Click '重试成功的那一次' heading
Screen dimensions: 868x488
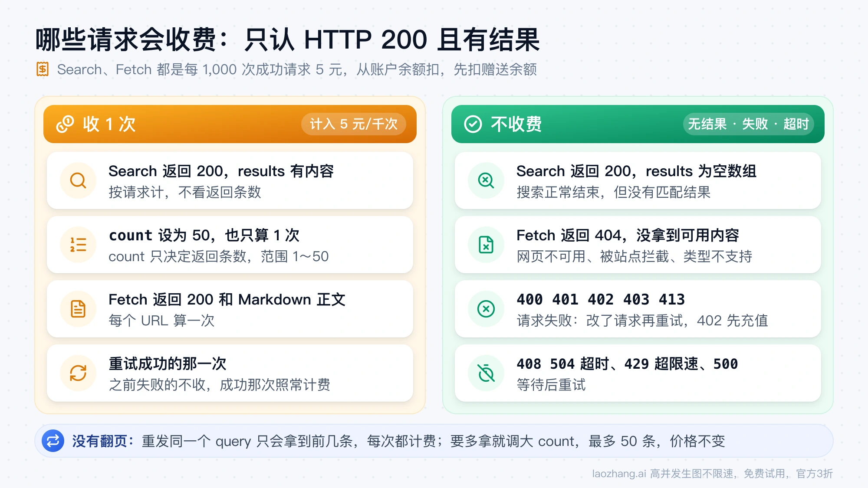(x=168, y=364)
